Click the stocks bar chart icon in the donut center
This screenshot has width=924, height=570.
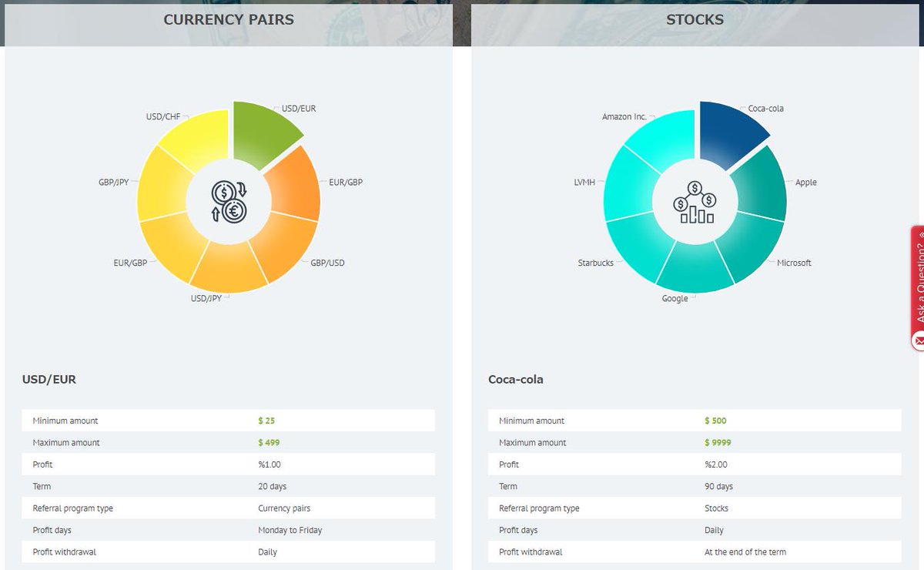click(695, 203)
